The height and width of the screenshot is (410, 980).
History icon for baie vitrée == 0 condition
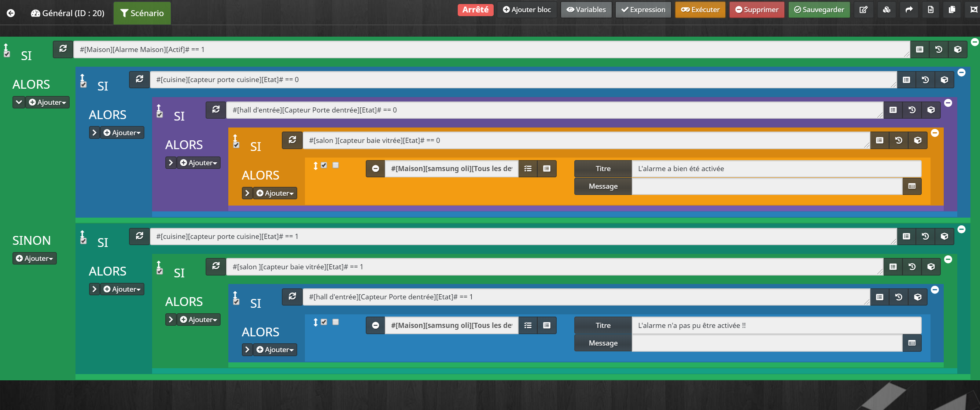[899, 140]
